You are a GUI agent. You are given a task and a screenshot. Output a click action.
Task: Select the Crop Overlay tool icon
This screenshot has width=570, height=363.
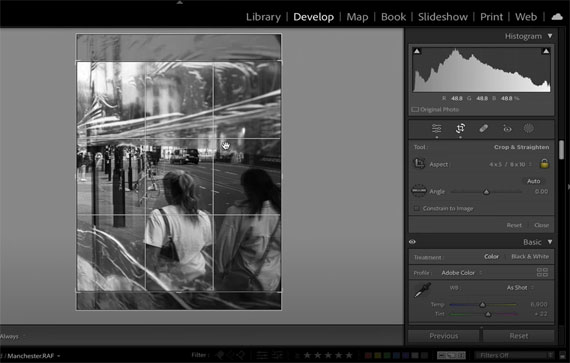coord(460,128)
